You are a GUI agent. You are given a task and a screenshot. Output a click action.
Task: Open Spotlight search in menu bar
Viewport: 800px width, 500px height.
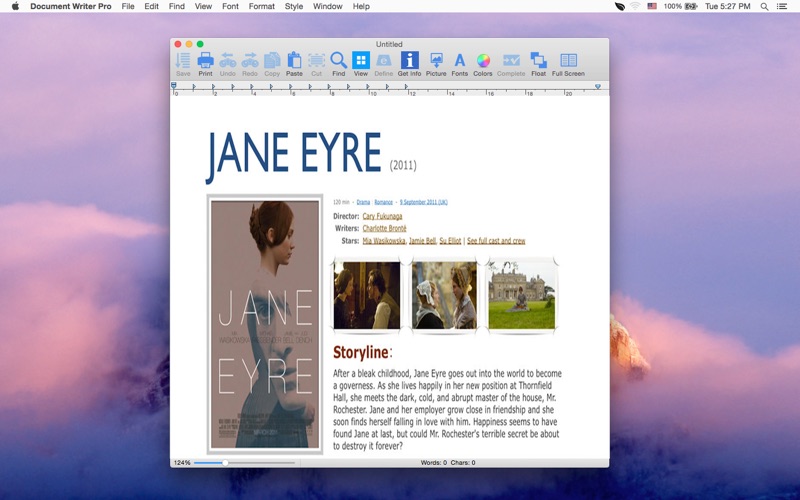pyautogui.click(x=764, y=6)
